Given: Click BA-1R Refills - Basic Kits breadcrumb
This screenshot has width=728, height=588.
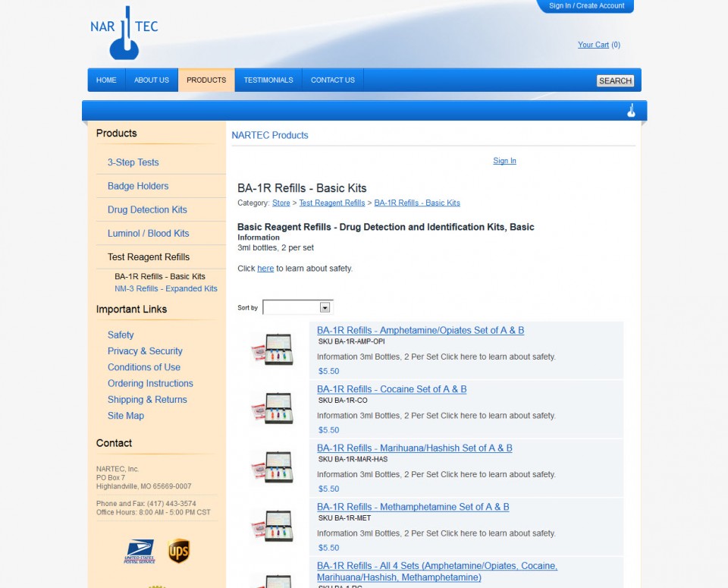Looking at the screenshot, I should pos(417,203).
